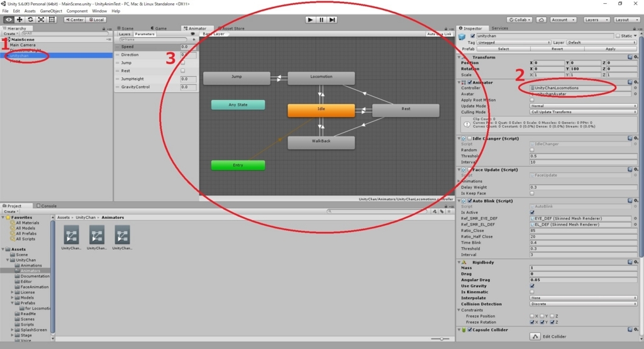Open the Layout dropdown
Screen dimensions: 644x349
[x=627, y=19]
